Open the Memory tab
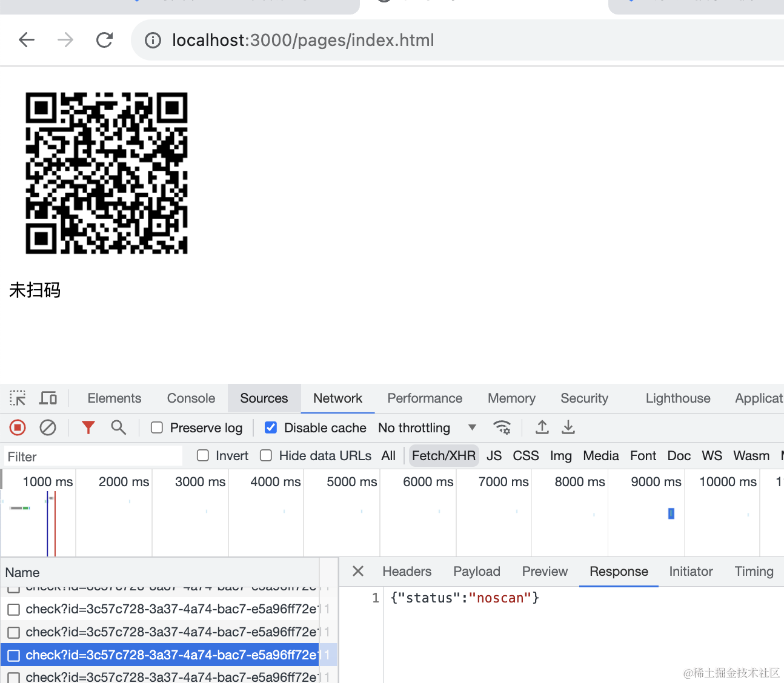Screen dimensions: 784x683 511,398
